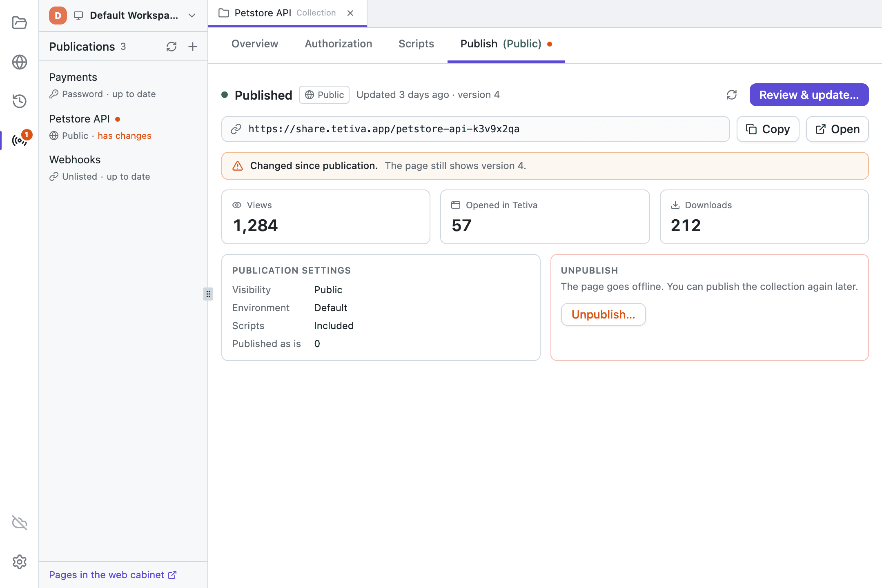Click 'Updated 3 days ago · version 4' text

coord(428,95)
